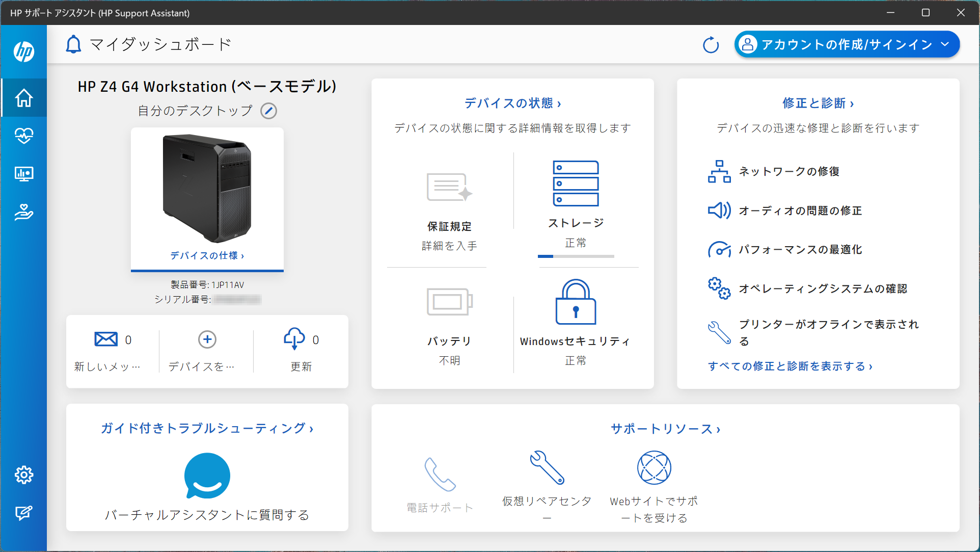This screenshot has width=980, height=552.
Task: Open 保証規定 warranty icon
Action: tap(449, 187)
